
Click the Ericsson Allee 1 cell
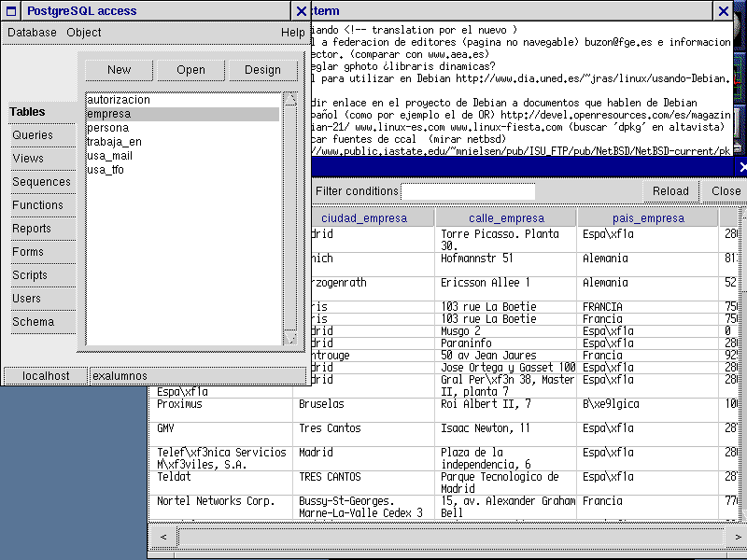coord(505,288)
